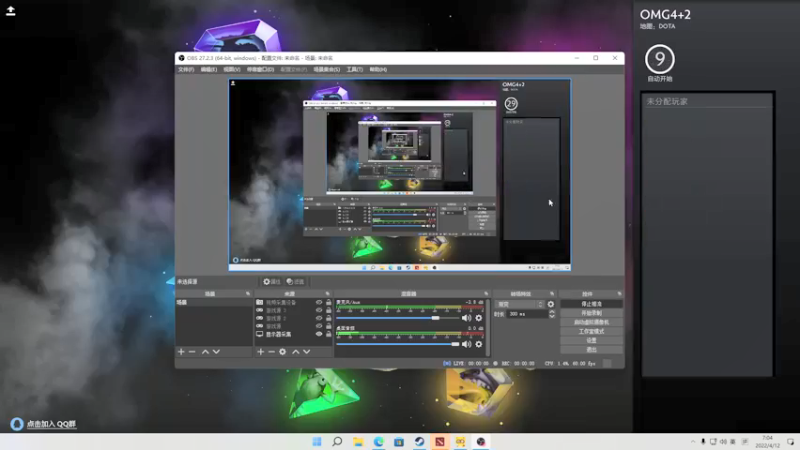Open the notification center icon on the taskbar
The height and width of the screenshot is (450, 800).
(x=790, y=441)
